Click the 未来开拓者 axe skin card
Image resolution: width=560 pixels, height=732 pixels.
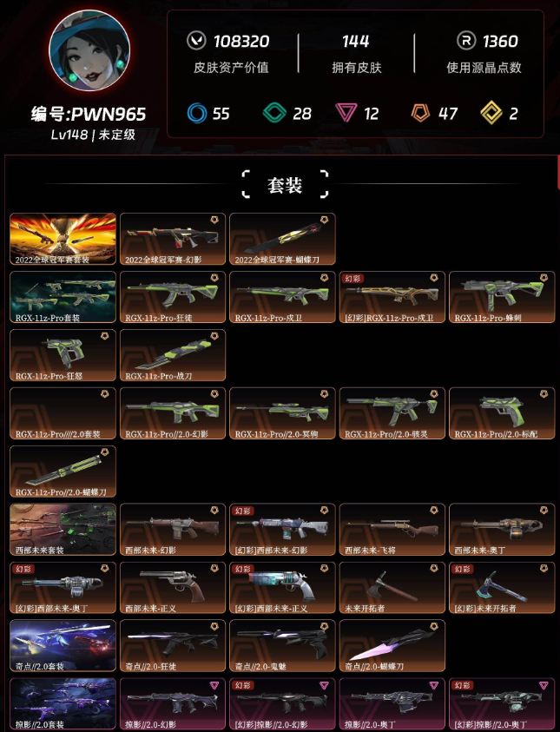click(x=392, y=588)
